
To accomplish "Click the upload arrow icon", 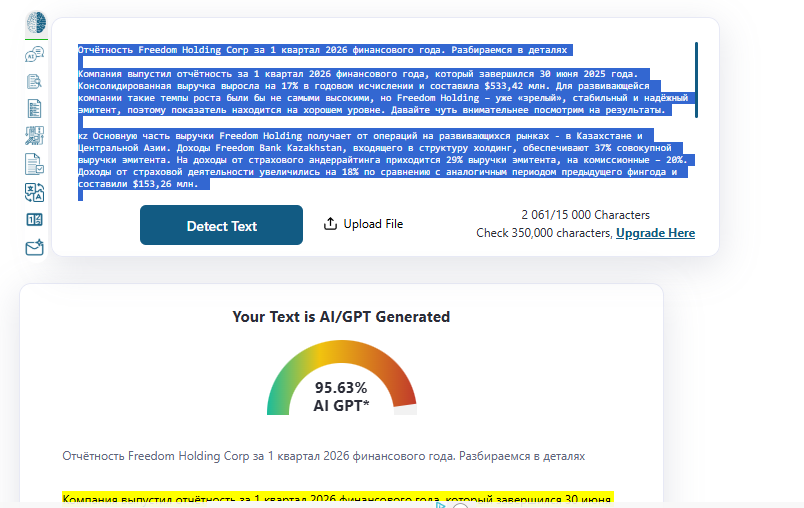I will pos(330,224).
